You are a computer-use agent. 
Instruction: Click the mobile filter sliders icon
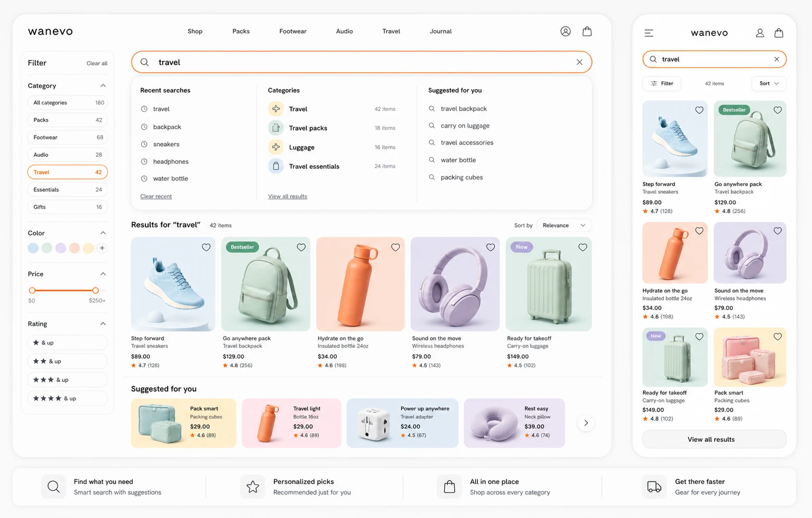point(654,83)
